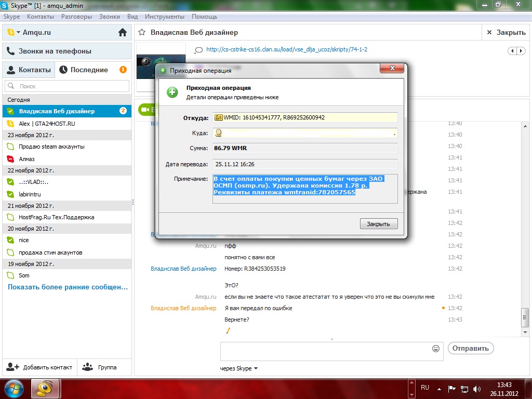Click the Куда recipient field

(x=305, y=133)
